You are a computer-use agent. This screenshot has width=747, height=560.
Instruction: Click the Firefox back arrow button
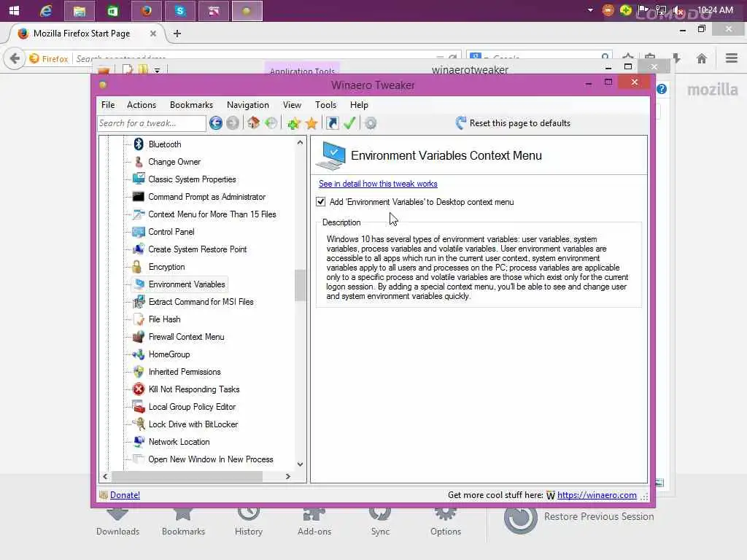click(x=15, y=58)
